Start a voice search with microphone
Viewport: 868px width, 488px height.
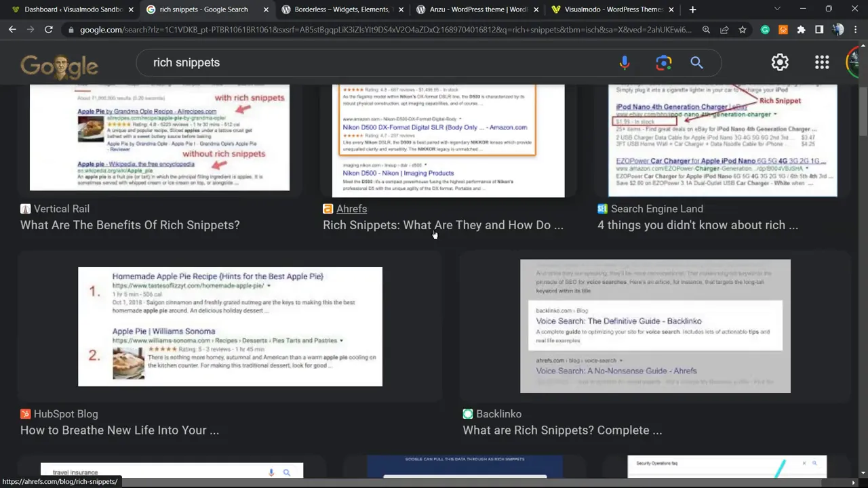[x=625, y=62]
